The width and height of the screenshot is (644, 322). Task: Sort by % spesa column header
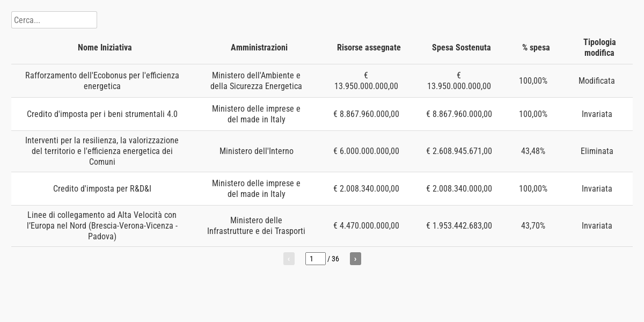(x=536, y=47)
